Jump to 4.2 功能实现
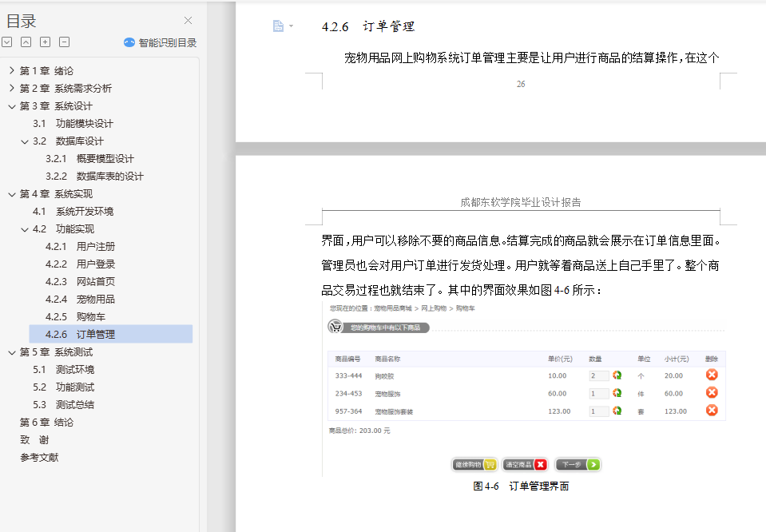Viewport: 766px width, 532px height. 63,229
